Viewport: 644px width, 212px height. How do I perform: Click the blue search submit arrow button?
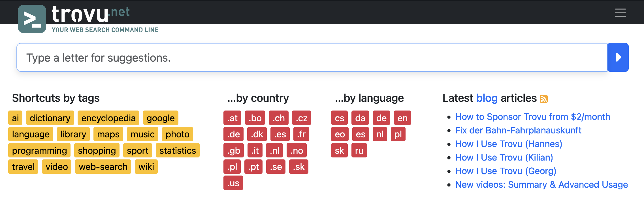(x=618, y=57)
